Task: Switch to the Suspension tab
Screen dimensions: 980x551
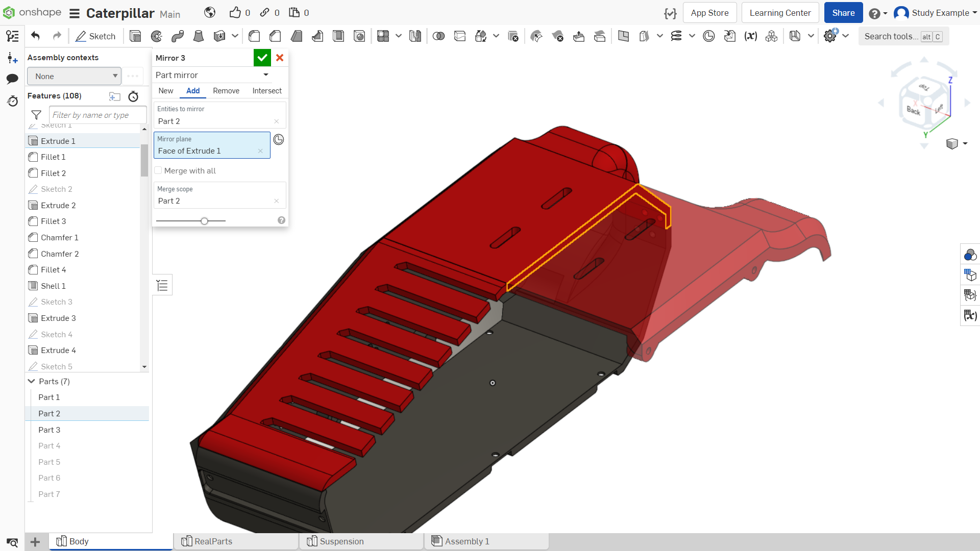Action: tap(362, 541)
